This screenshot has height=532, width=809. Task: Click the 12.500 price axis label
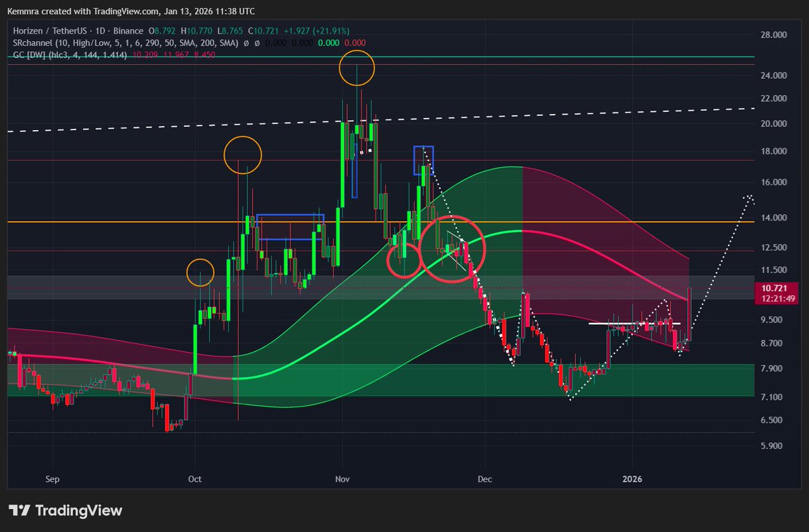(773, 247)
